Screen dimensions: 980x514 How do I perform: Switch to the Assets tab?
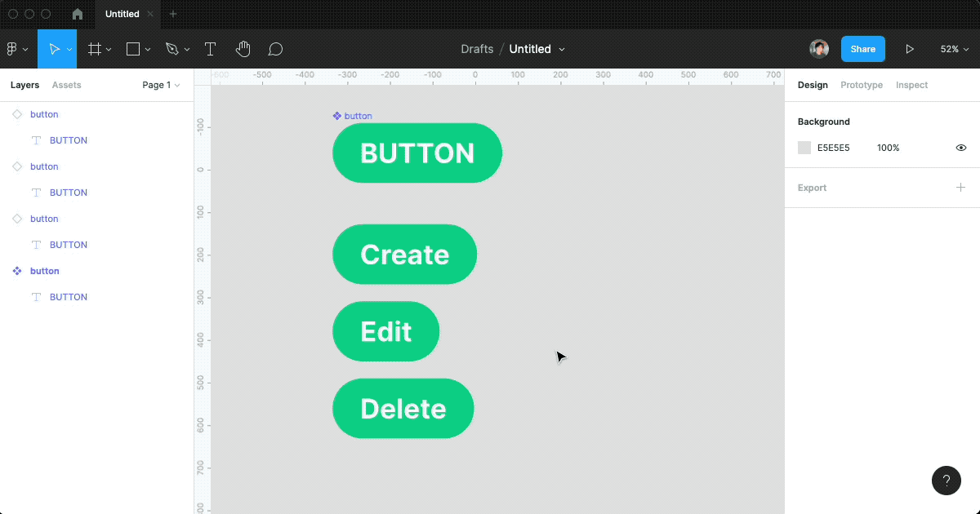(66, 85)
